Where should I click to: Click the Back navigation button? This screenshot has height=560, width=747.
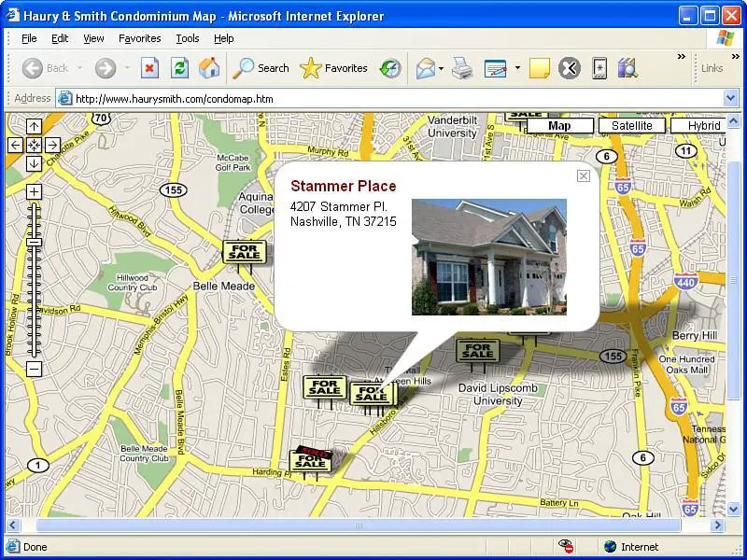pos(45,68)
